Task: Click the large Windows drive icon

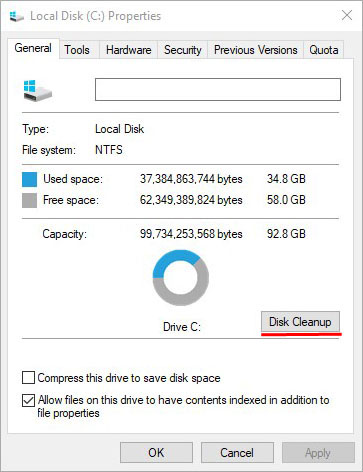Action: pyautogui.click(x=38, y=90)
